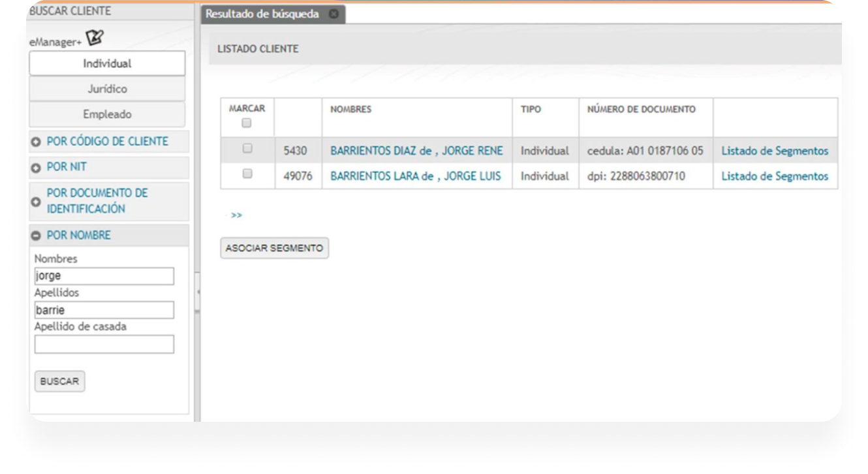868x474 pixels.
Task: Check the box for client 49076
Action: 247,174
